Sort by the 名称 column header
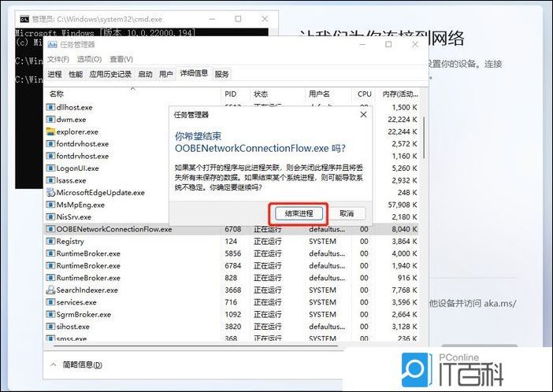Viewport: 553px width, 392px height. pos(133,94)
